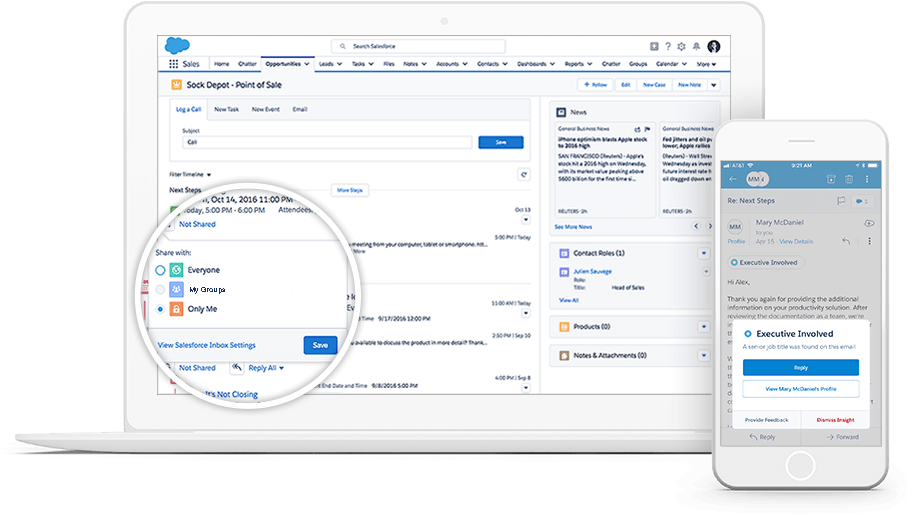907x514 pixels.
Task: Click the Julien Sauvage contact icon
Action: pyautogui.click(x=564, y=272)
